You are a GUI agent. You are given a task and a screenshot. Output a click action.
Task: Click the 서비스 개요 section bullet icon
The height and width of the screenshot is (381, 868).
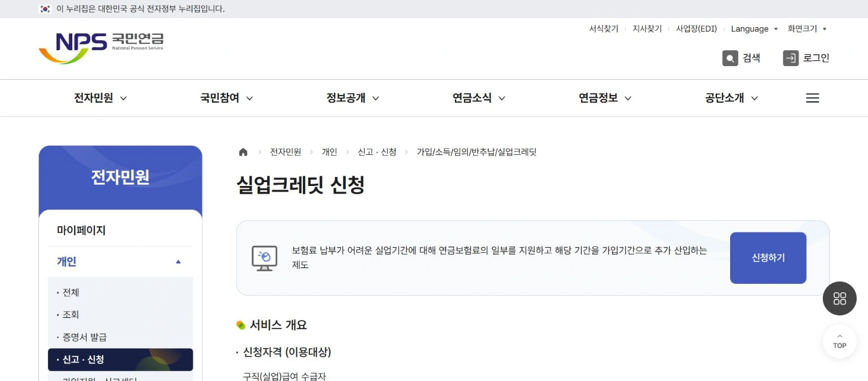241,325
